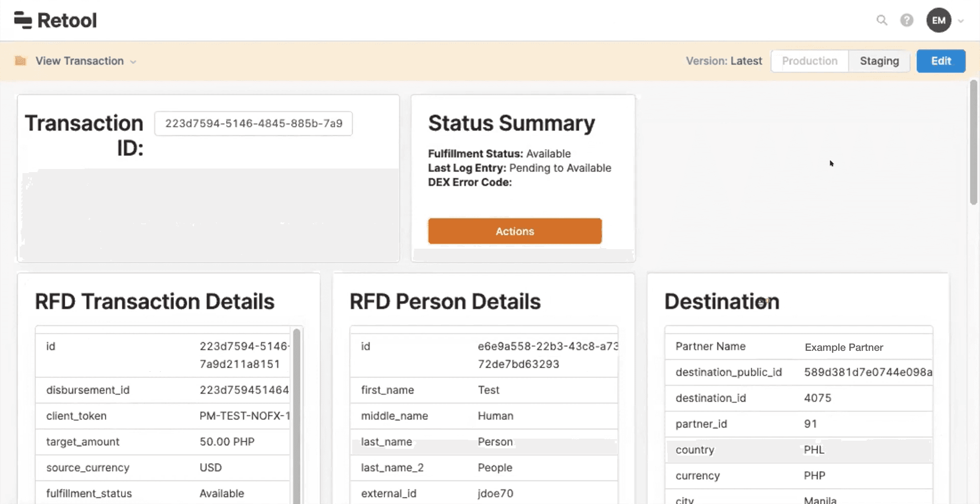Open help question mark icon
Viewport: 980px width, 504px height.
906,20
